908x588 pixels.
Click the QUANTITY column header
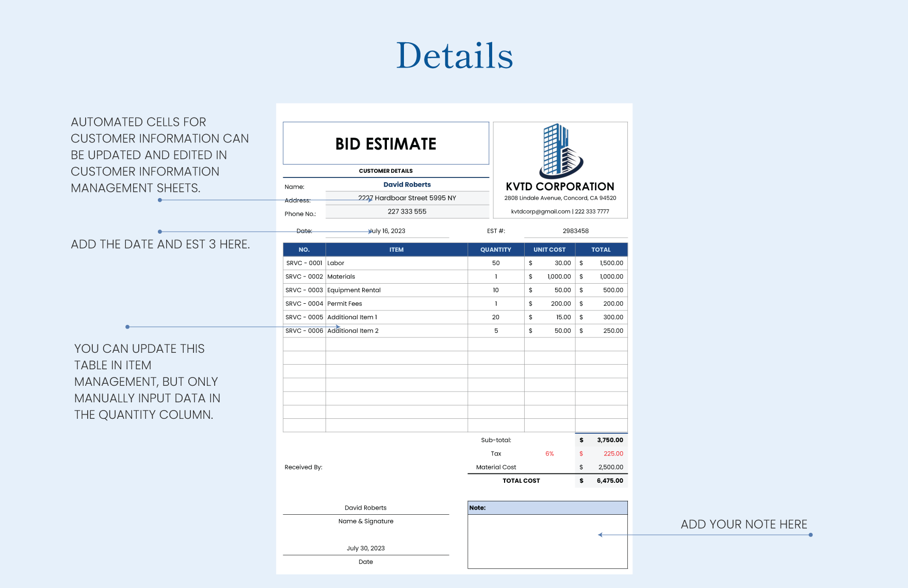click(495, 250)
